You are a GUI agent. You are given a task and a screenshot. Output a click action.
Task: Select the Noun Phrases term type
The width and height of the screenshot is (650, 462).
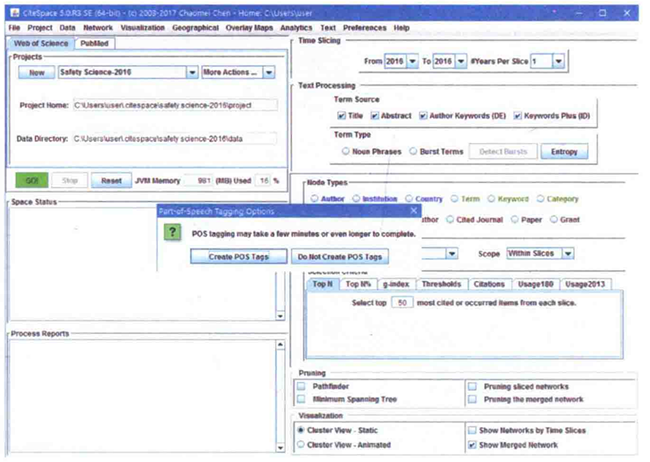click(345, 151)
